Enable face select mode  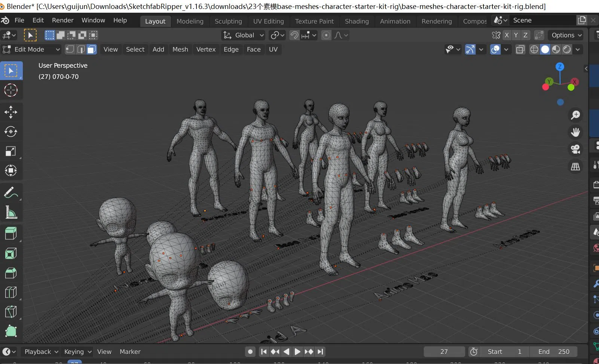tap(92, 49)
